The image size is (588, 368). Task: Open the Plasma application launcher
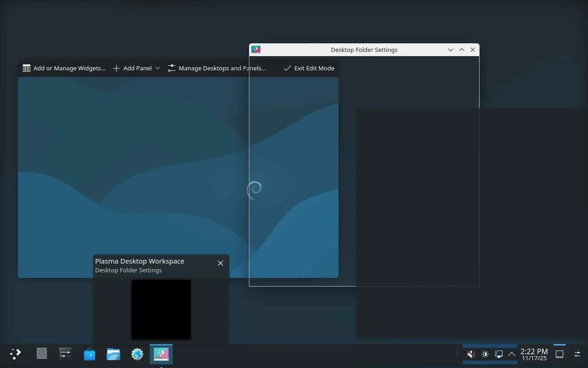(16, 354)
